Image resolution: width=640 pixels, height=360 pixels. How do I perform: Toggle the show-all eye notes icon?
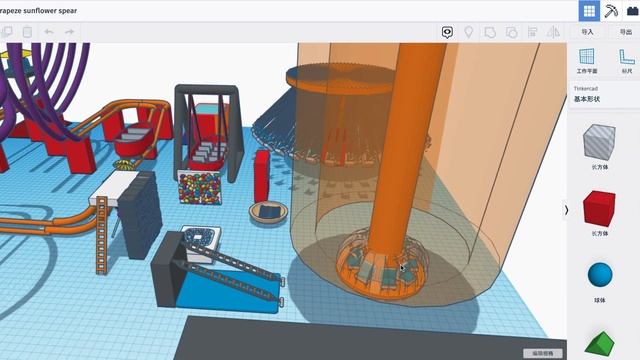(447, 32)
